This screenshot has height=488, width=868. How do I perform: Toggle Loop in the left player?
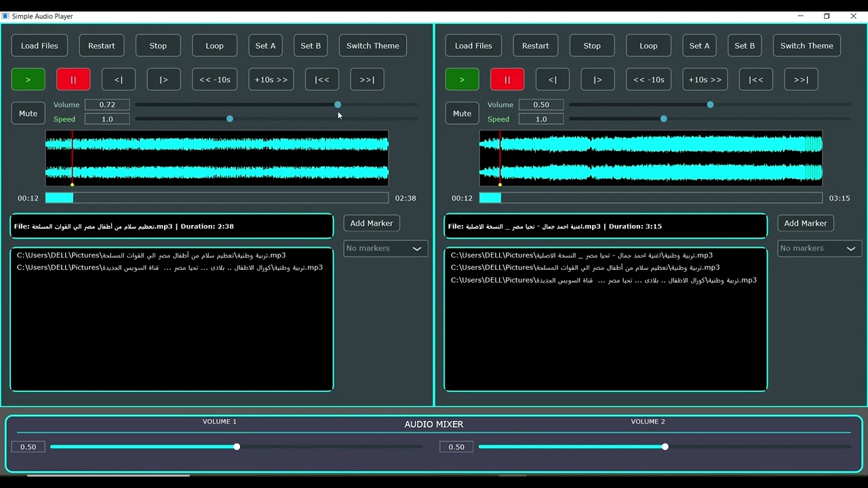click(x=214, y=45)
